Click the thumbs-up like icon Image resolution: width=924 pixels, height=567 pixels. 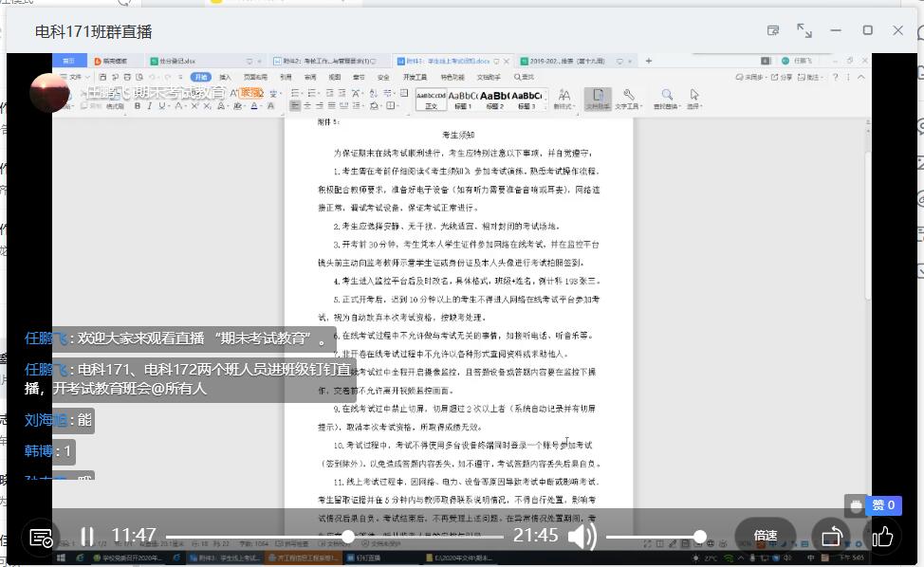click(882, 537)
